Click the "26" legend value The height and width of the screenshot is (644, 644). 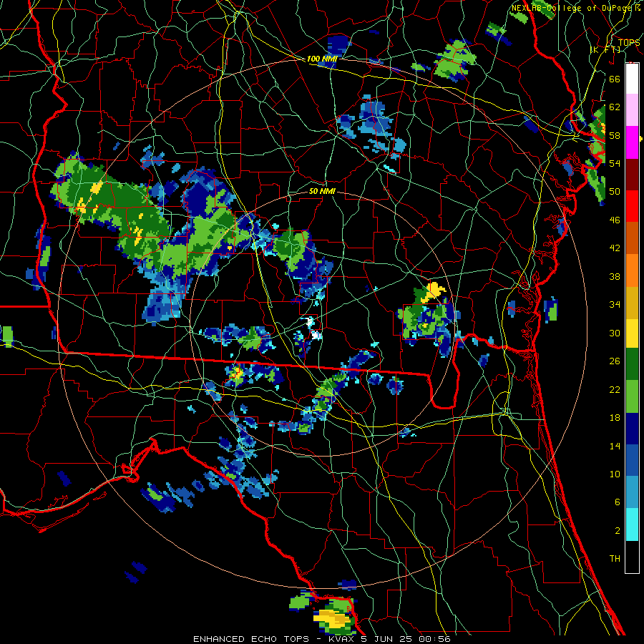coord(615,361)
